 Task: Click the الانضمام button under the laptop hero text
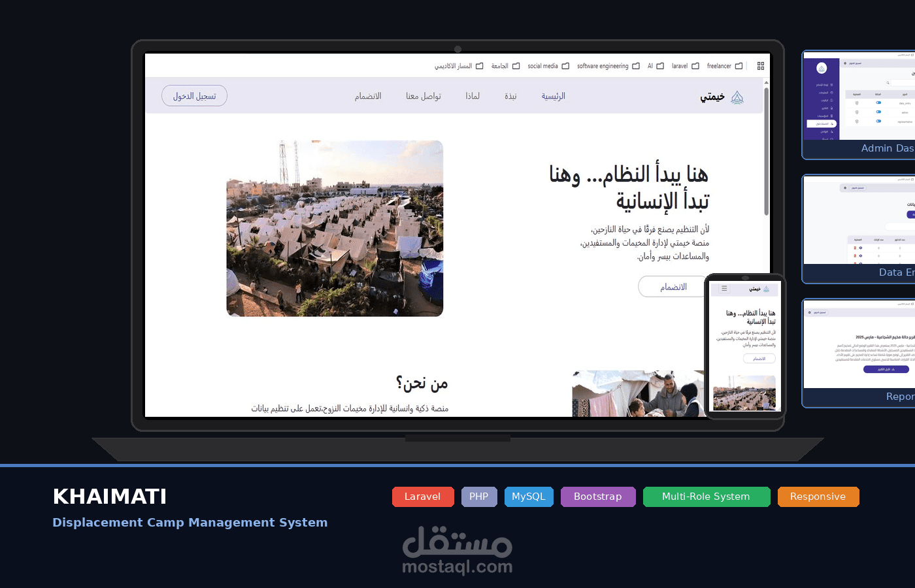tap(673, 287)
